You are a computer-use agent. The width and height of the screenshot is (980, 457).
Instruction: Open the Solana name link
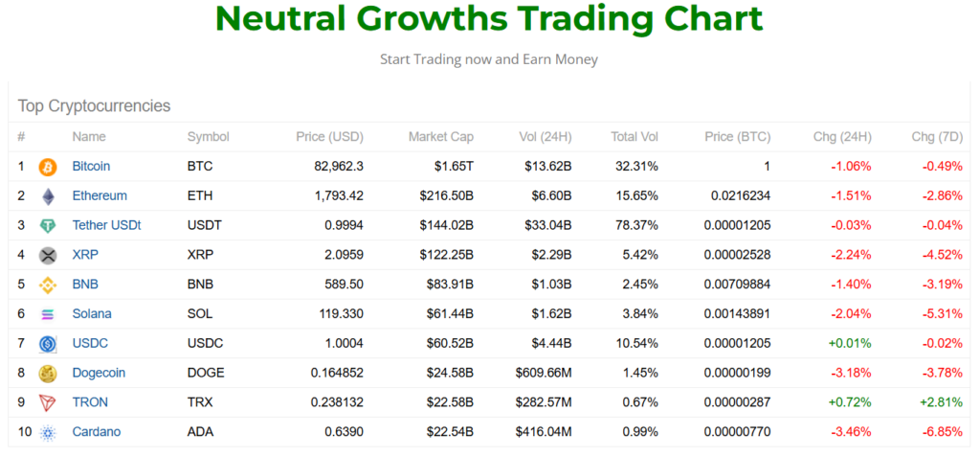coord(92,313)
